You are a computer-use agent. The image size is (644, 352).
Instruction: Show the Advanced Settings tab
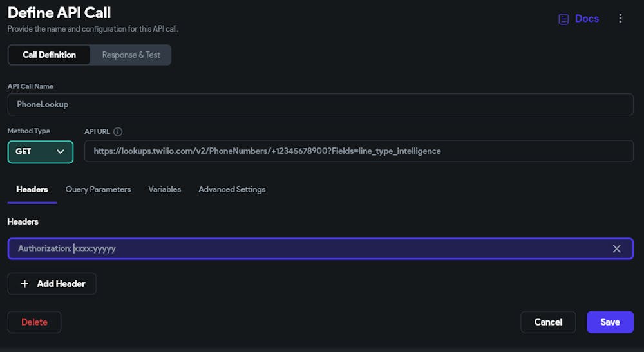point(232,189)
